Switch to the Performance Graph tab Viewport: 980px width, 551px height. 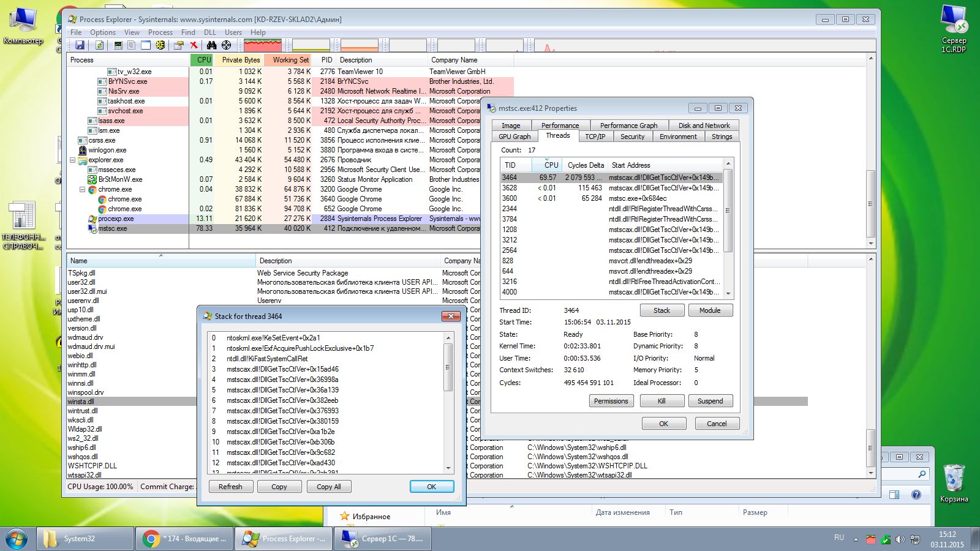tap(628, 125)
